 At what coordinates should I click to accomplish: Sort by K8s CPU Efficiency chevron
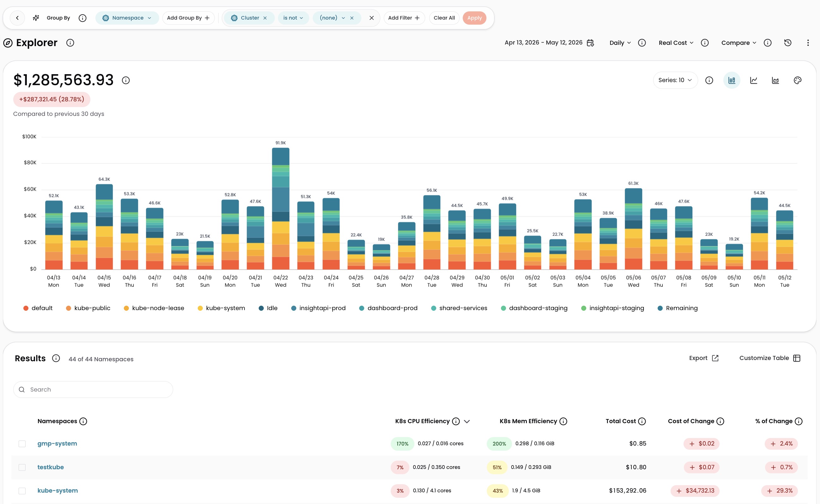(x=467, y=421)
